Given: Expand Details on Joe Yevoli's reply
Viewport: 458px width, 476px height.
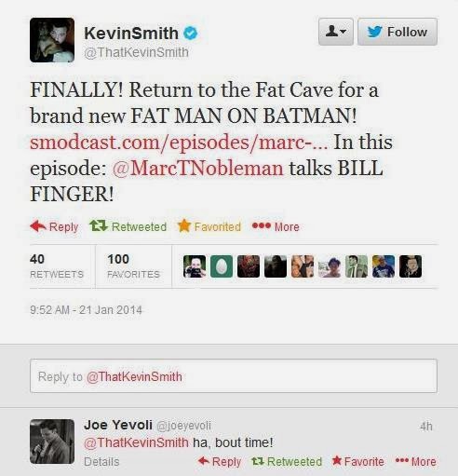Looking at the screenshot, I should click(x=101, y=461).
